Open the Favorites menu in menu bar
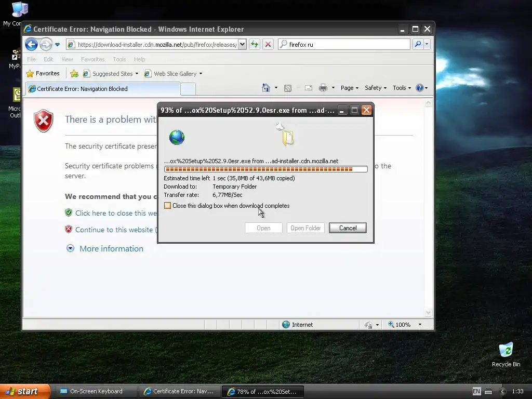The width and height of the screenshot is (532, 399). pos(92,59)
